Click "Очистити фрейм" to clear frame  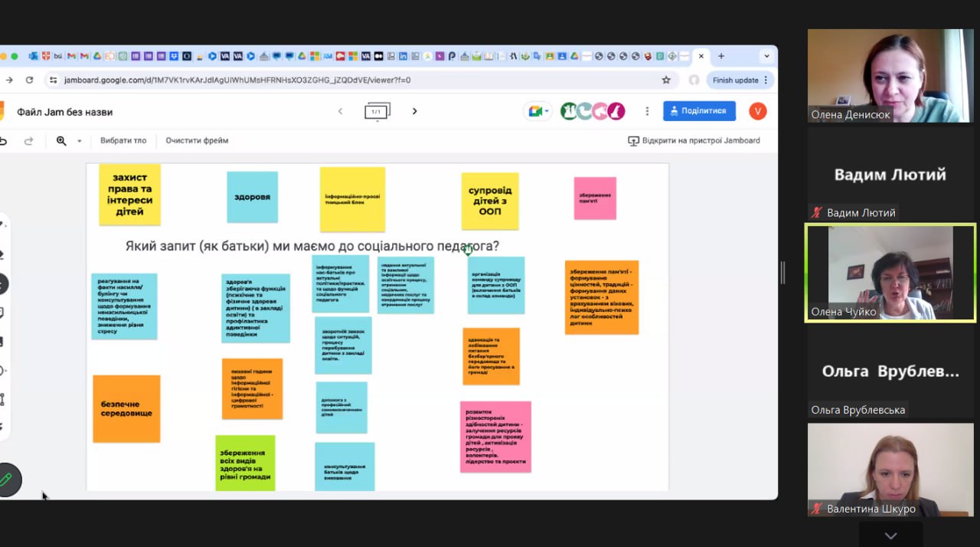click(197, 141)
